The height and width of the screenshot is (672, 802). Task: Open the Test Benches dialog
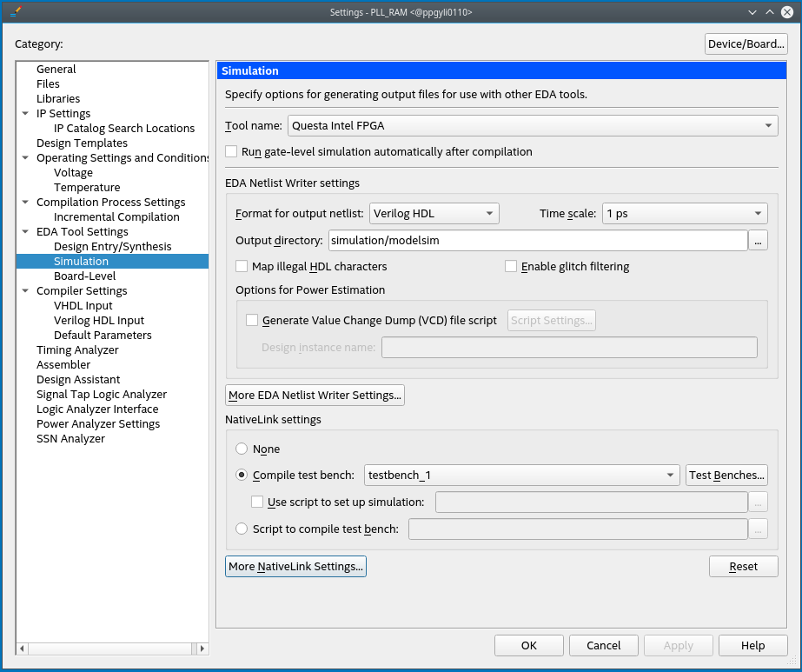(x=726, y=476)
